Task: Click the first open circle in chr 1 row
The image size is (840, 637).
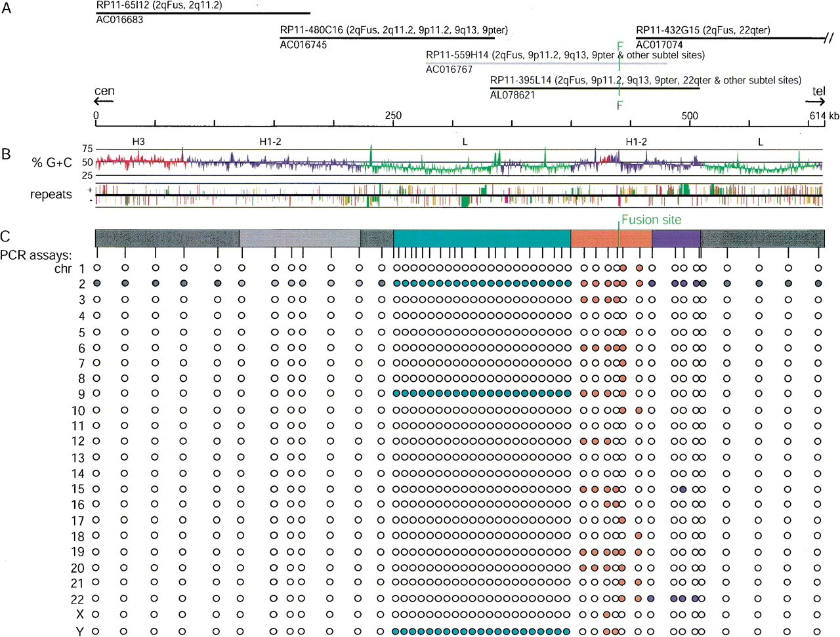Action: coord(96,268)
